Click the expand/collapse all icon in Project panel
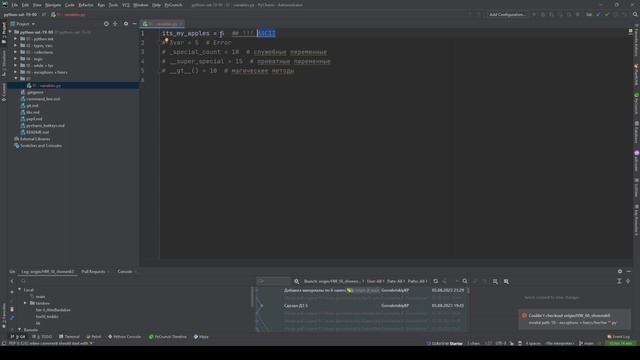This screenshot has width=640, height=360. [x=116, y=24]
